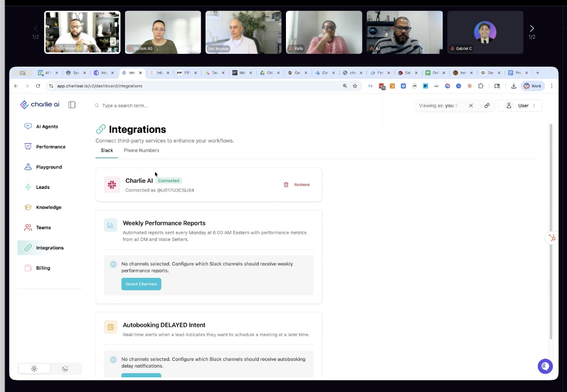
Task: Click the HubSpot side widget icon
Action: click(552, 238)
